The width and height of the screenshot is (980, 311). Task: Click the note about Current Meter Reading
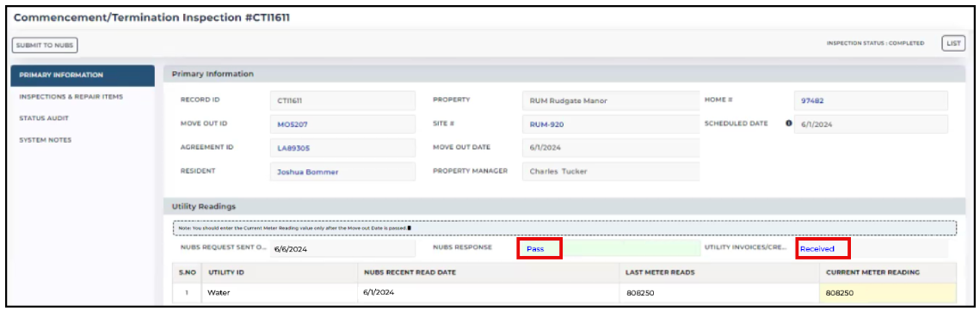(565, 228)
